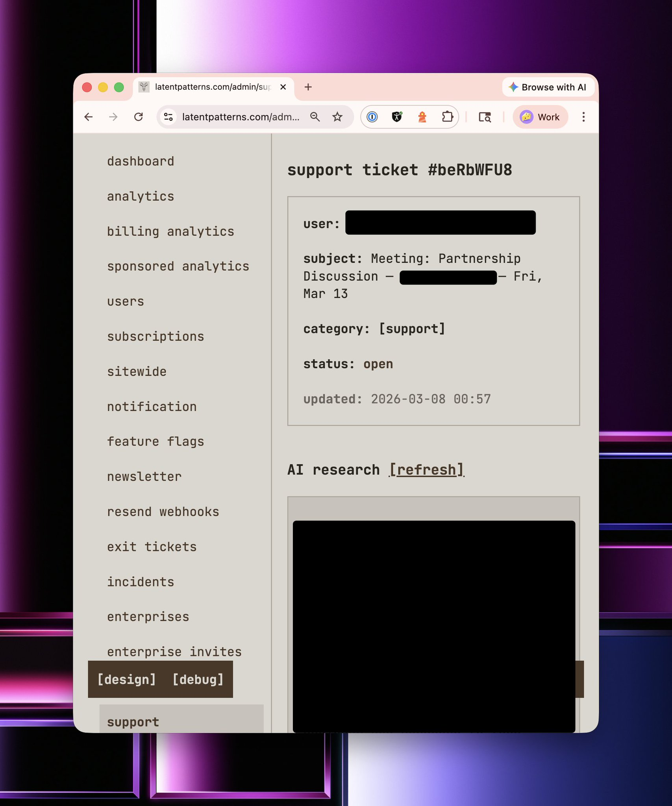The image size is (672, 806).
Task: Open the feature flags page
Action: click(156, 442)
